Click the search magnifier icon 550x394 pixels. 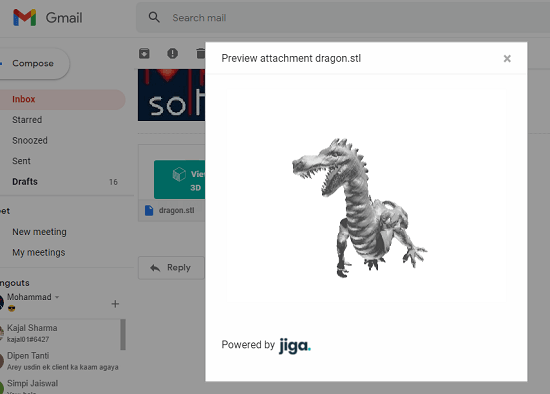point(154,17)
